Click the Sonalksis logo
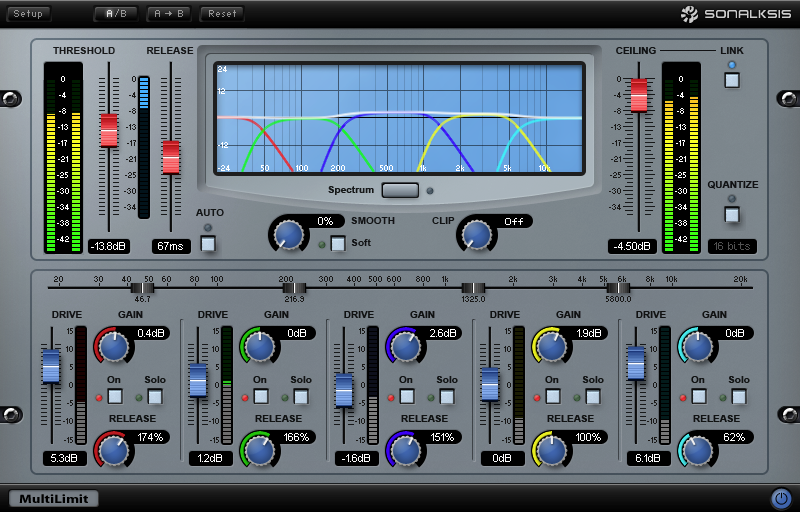800x512 pixels. (738, 14)
